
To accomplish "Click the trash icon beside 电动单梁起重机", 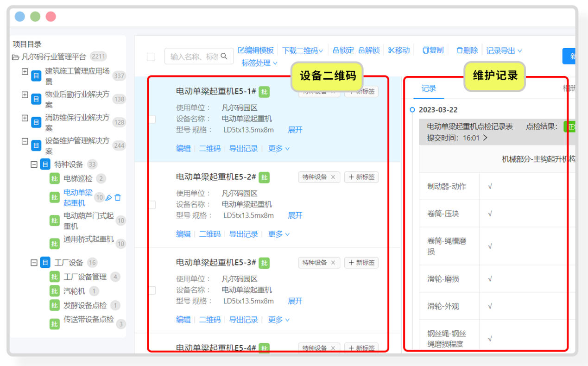I will (118, 197).
